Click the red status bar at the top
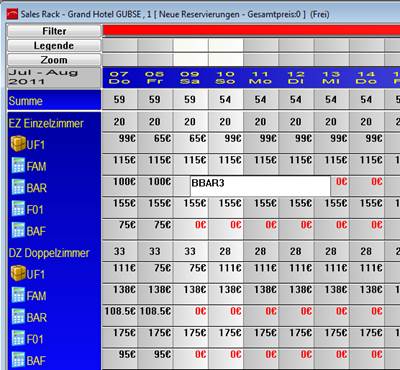The image size is (400, 370). [251, 30]
